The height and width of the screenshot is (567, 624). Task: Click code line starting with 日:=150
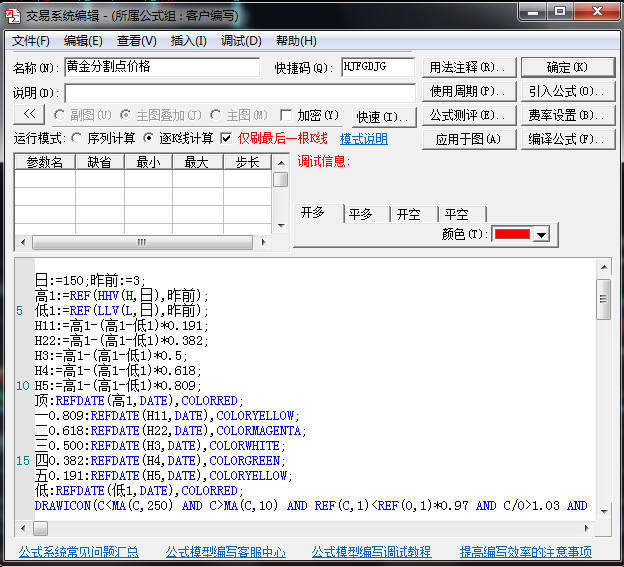[x=90, y=281]
